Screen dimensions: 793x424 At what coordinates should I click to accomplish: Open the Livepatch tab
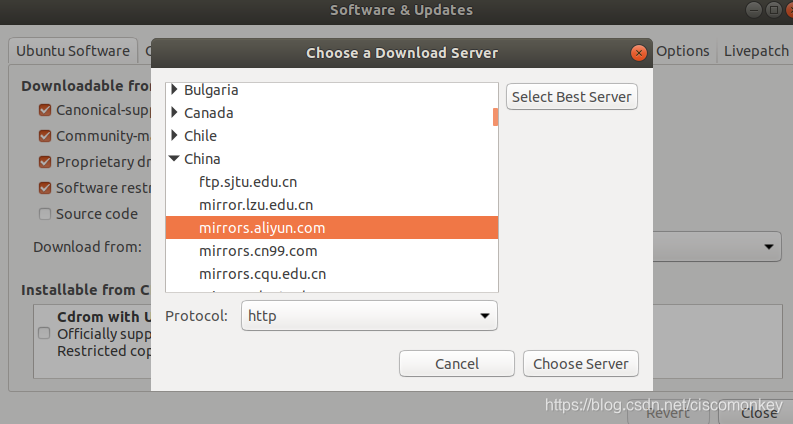pos(756,51)
